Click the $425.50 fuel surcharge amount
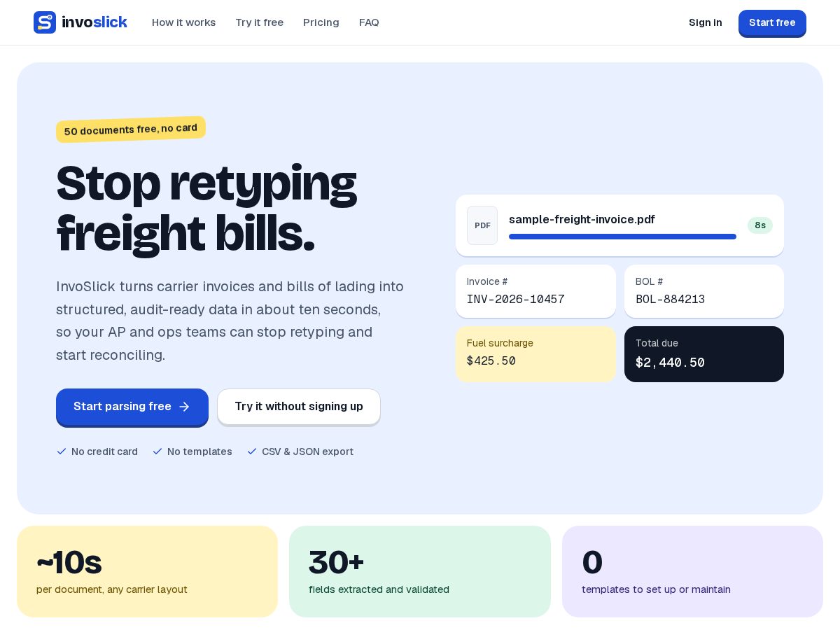 pyautogui.click(x=491, y=361)
